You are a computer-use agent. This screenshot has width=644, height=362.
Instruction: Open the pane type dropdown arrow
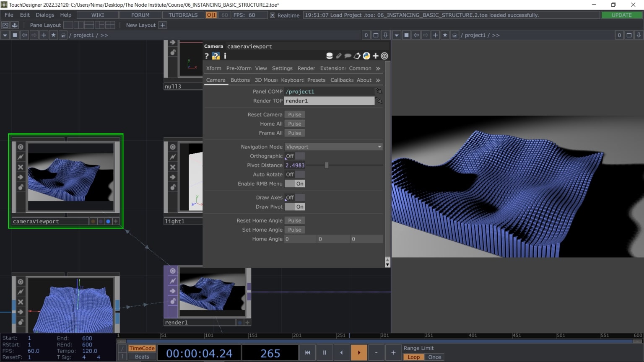coord(5,35)
